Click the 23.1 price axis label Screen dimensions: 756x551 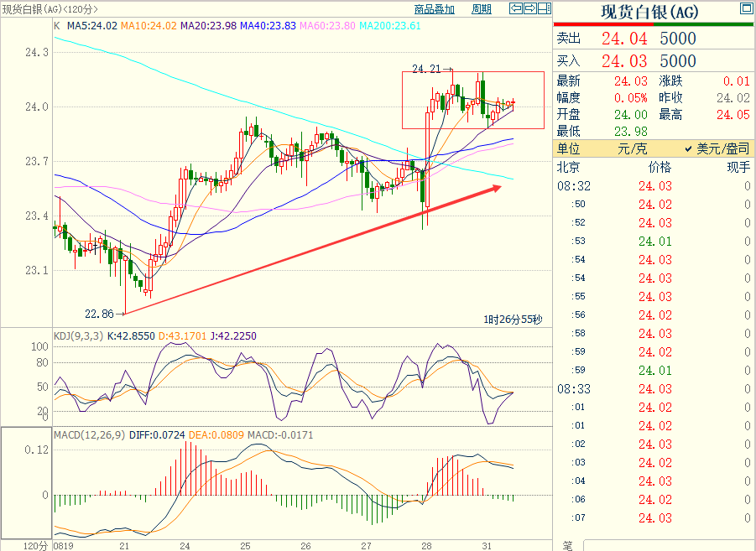(37, 270)
